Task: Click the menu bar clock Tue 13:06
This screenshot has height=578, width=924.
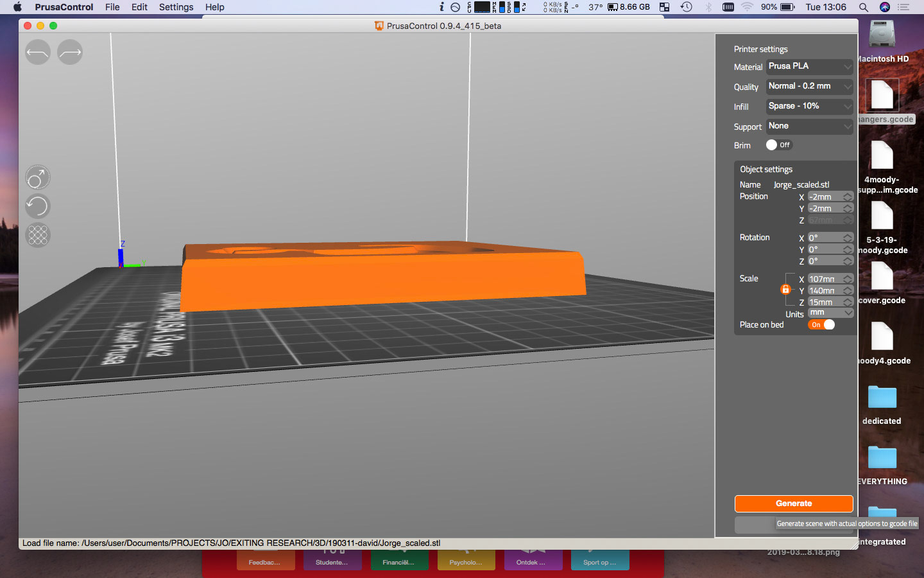Action: (x=826, y=7)
